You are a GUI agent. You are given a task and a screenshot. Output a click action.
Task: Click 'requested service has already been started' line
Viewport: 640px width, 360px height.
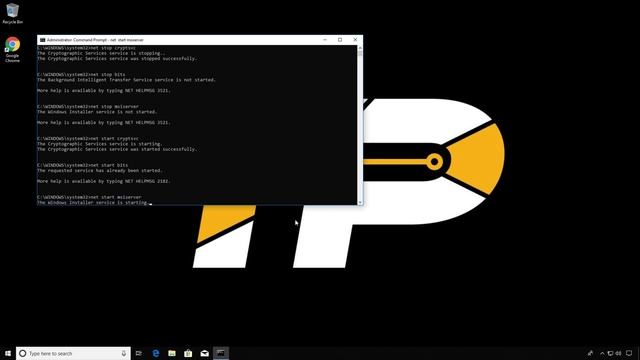[100, 171]
